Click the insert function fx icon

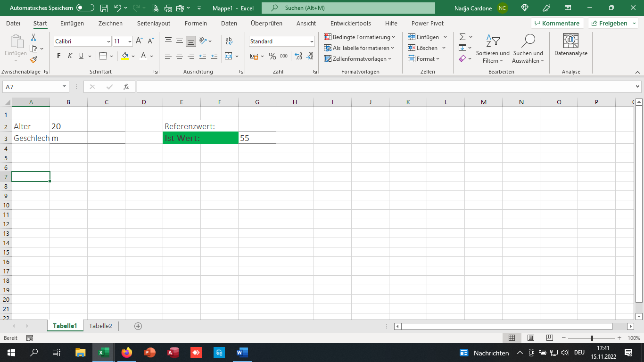126,87
